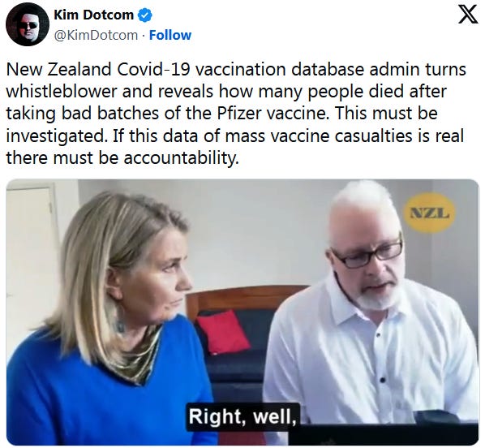Viewport: 485px width, 448px height.
Task: Click the woman's dangling earring
Action: [x=120, y=321]
